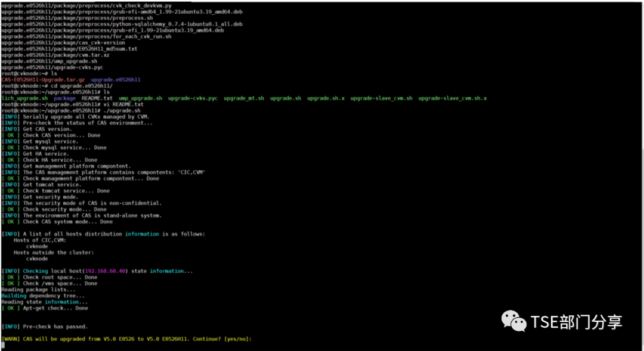Select the 'cd upgrade.e0526h11/' command line
Screen dimensions: 644x351
[x=57, y=86]
